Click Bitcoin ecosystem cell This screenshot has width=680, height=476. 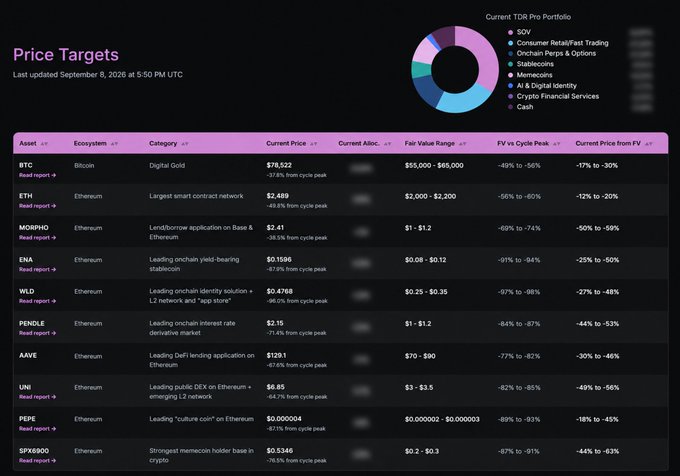[84, 166]
